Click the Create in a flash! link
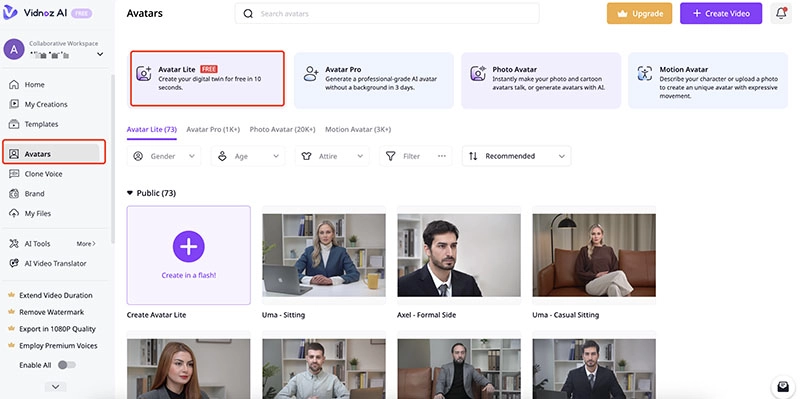 pyautogui.click(x=189, y=276)
